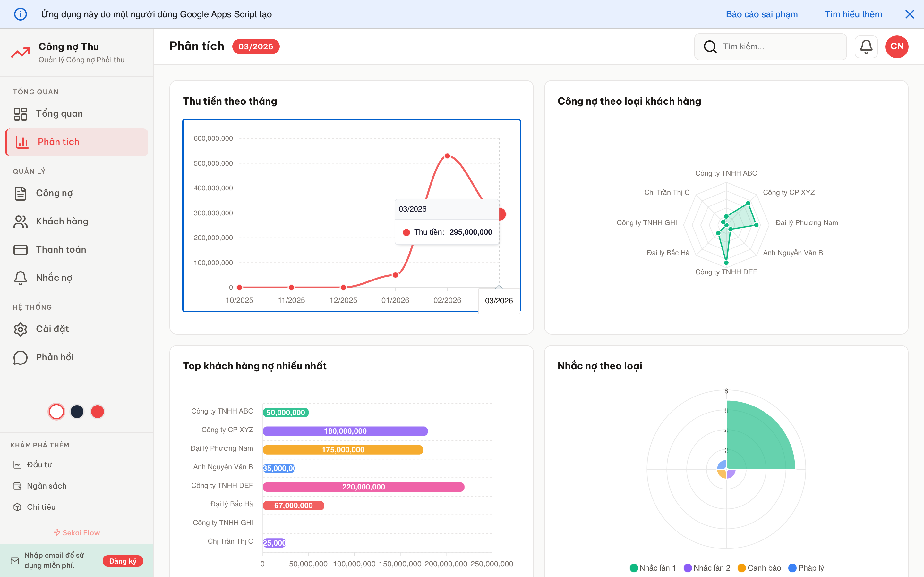924x577 pixels.
Task: Switch to the Chi tiêu section
Action: pyautogui.click(x=18, y=507)
